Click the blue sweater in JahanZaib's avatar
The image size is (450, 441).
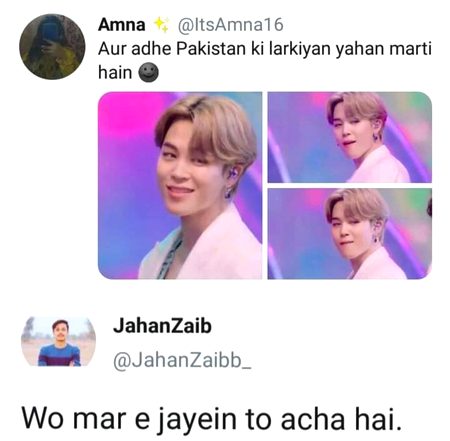tap(59, 355)
